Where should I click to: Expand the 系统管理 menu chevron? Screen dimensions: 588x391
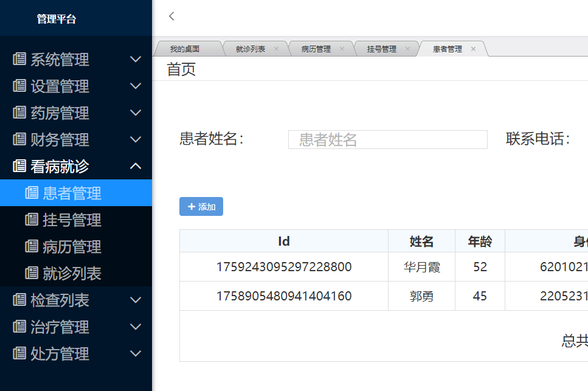(136, 59)
